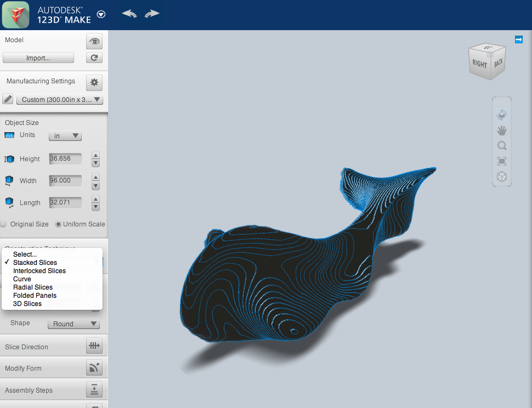This screenshot has height=408, width=532.
Task: Click the Slice Direction label
Action: (26, 347)
